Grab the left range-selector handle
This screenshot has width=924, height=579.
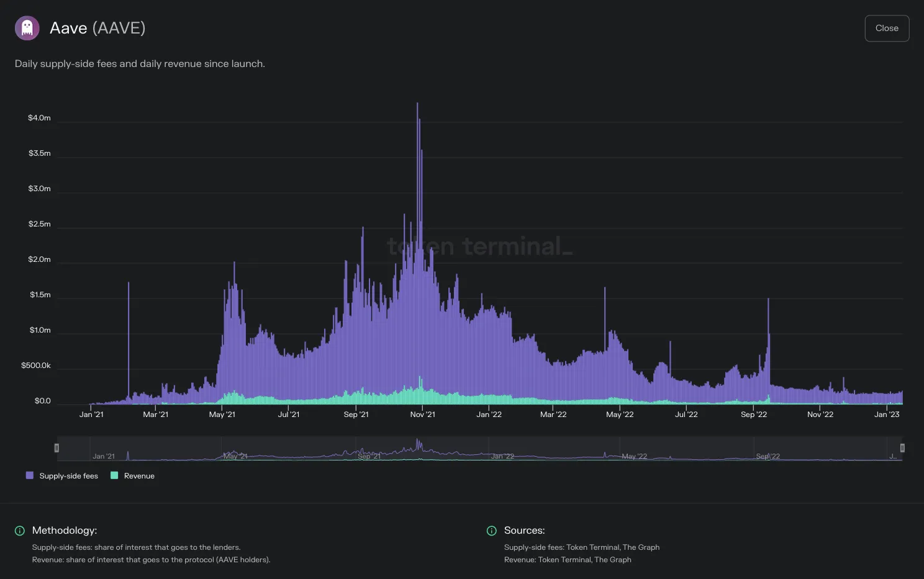click(57, 448)
